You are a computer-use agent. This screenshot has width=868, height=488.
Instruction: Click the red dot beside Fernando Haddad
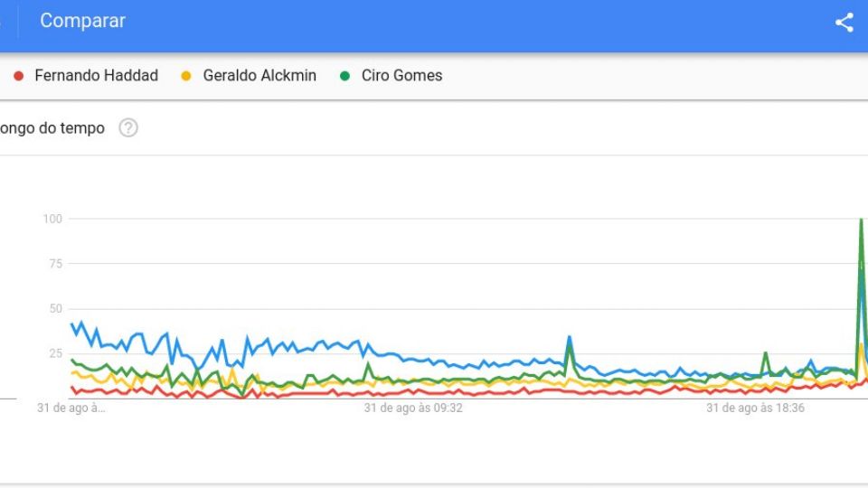coord(18,76)
